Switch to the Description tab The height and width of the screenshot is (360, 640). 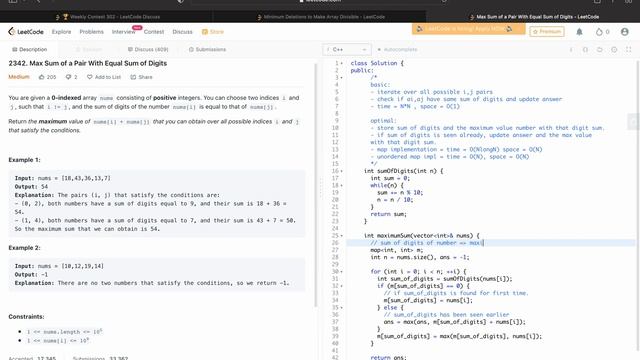coord(29,49)
